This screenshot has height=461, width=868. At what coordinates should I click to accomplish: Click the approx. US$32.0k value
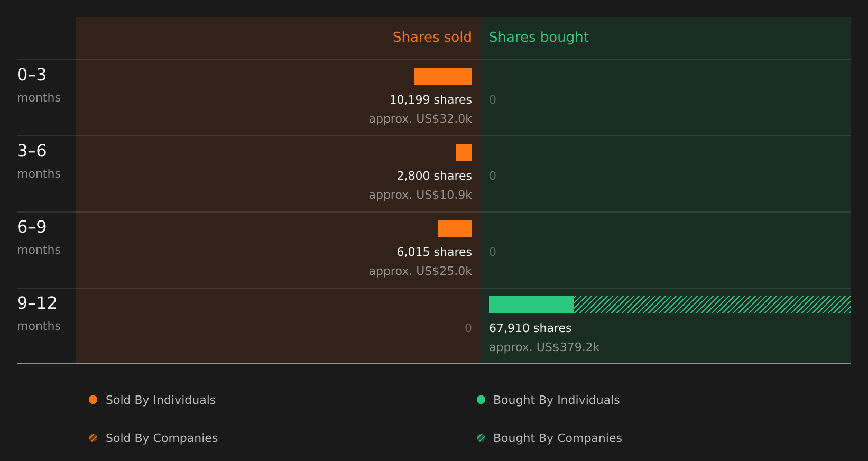point(420,119)
